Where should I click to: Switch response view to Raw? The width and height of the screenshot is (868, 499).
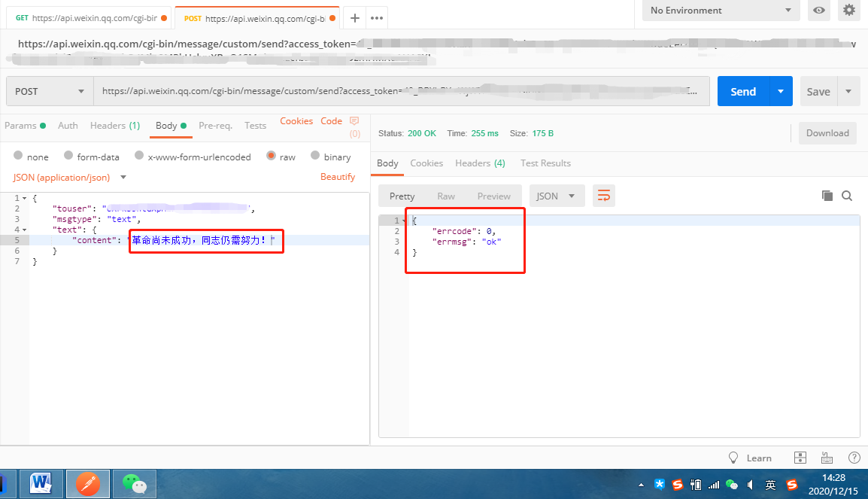pos(446,196)
